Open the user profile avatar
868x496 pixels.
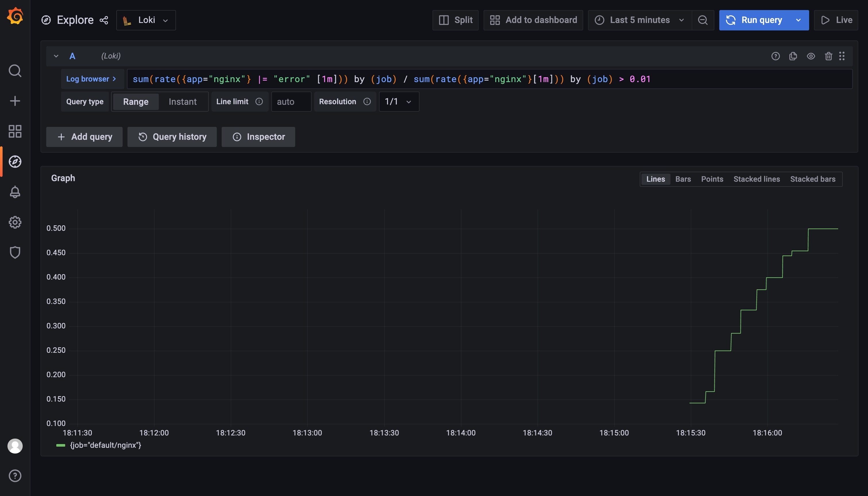point(15,446)
